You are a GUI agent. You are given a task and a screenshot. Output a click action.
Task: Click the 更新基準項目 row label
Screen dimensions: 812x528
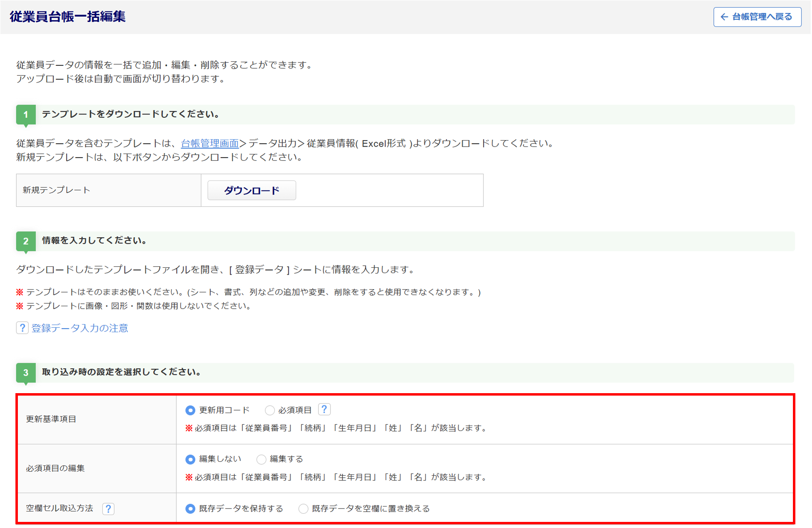[51, 419]
